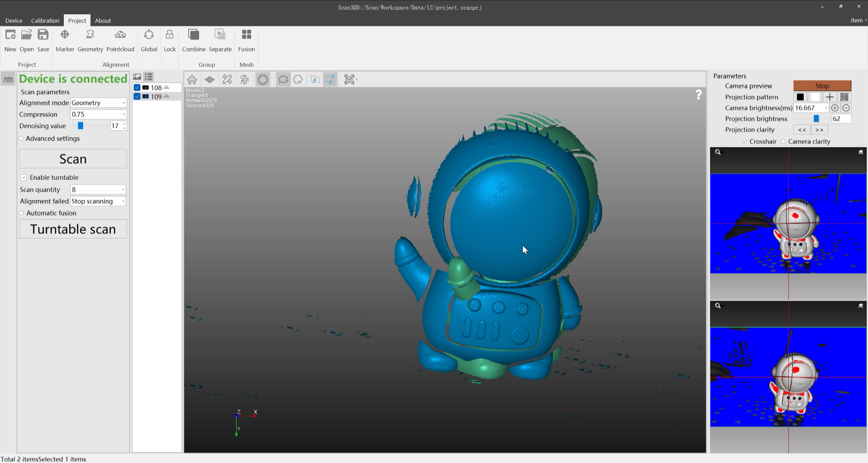Open an existing project file
Viewport: 868px width, 463px height.
pos(27,41)
